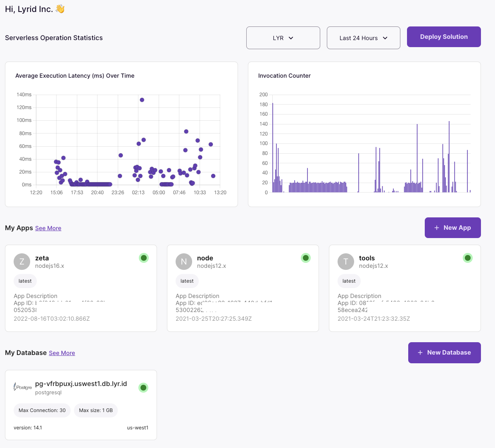This screenshot has width=495, height=448.
Task: Click the green status indicator on tools
Action: click(468, 258)
